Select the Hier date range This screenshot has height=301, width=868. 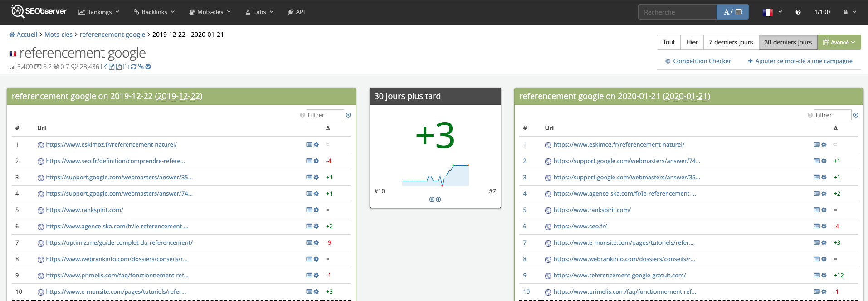(x=692, y=42)
